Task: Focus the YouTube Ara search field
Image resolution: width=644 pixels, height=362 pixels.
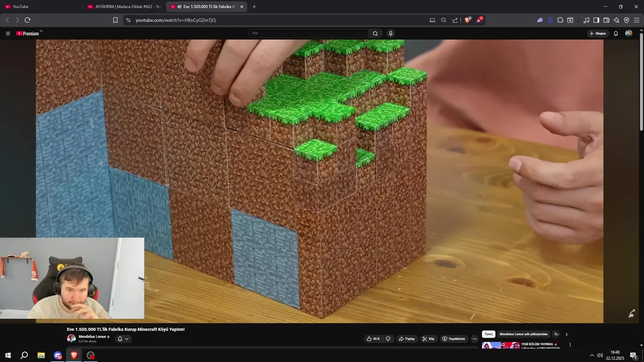Action: (x=308, y=34)
